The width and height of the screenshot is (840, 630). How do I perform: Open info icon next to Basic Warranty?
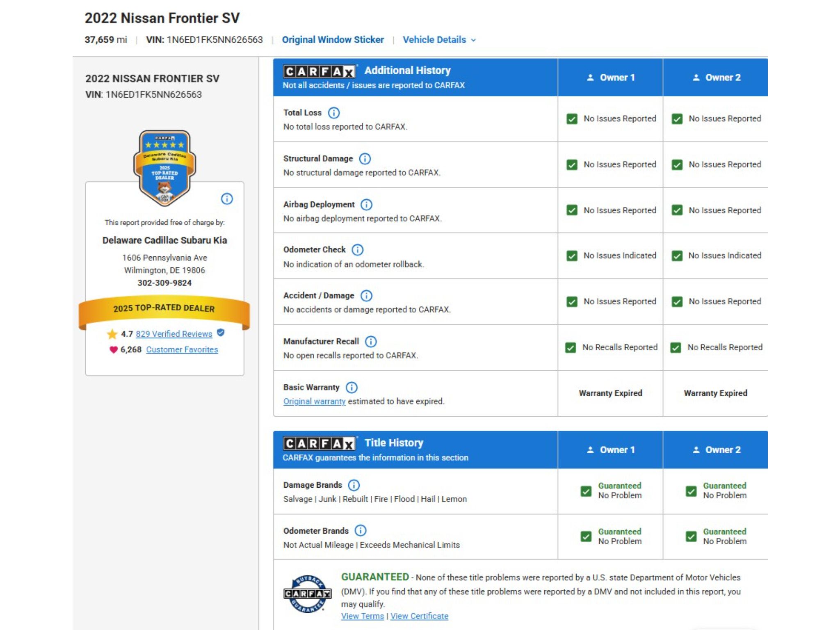click(352, 388)
